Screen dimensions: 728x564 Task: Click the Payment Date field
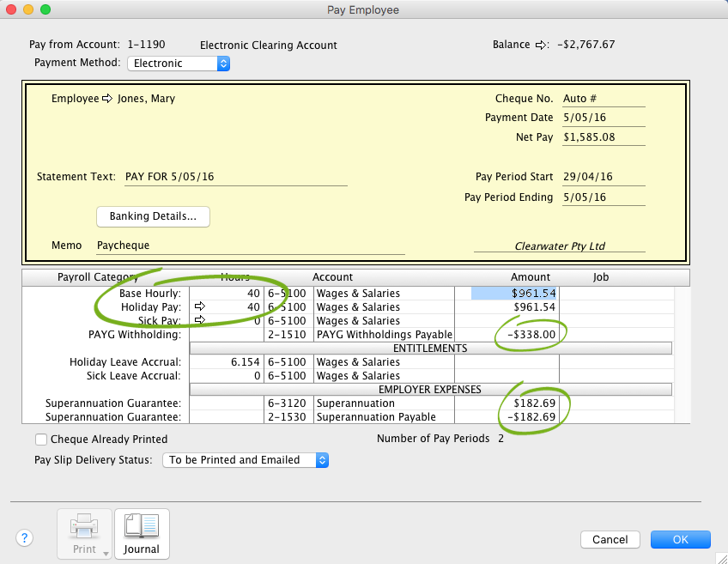pos(603,118)
